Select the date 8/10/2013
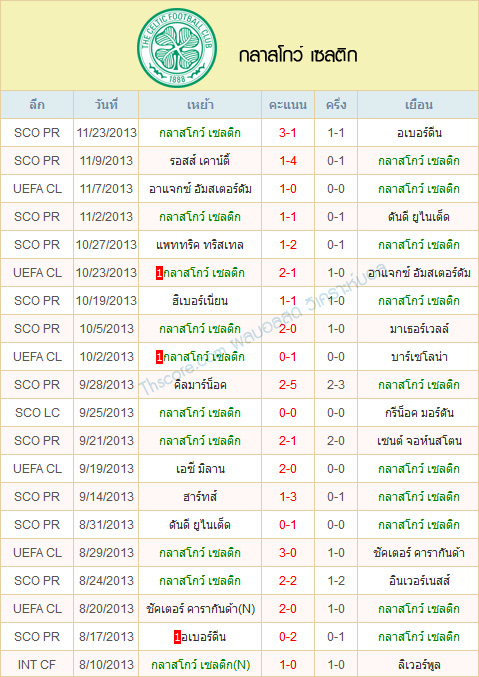This screenshot has height=677, width=479. tap(106, 665)
